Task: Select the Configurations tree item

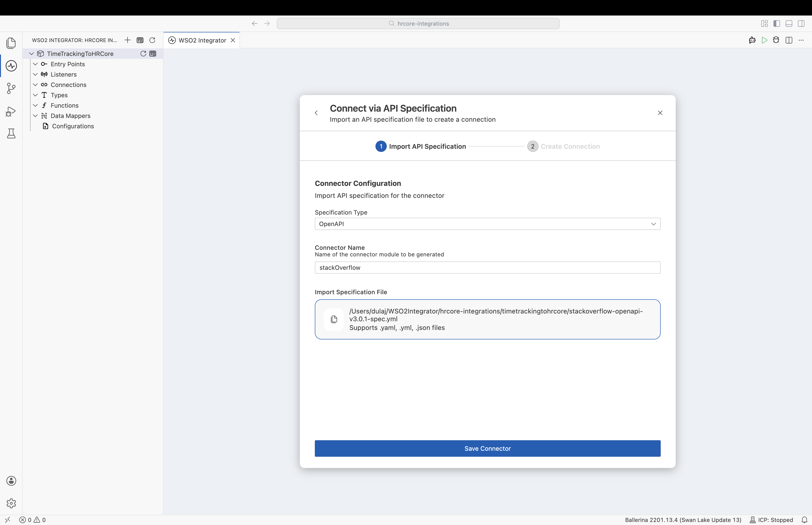Action: 73,126
